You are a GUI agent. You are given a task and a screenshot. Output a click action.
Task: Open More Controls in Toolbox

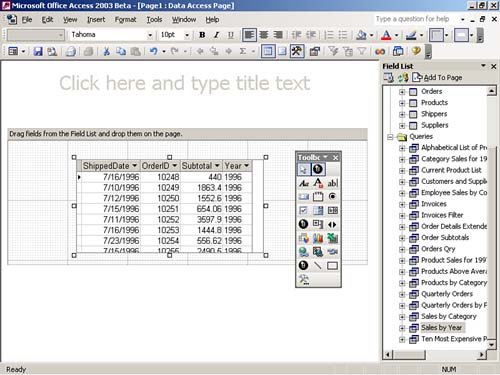click(x=304, y=279)
